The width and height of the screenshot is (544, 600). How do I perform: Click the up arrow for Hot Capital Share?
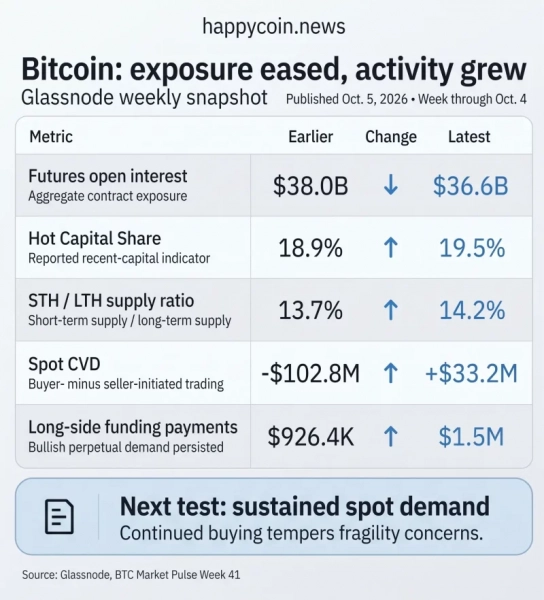click(x=391, y=248)
